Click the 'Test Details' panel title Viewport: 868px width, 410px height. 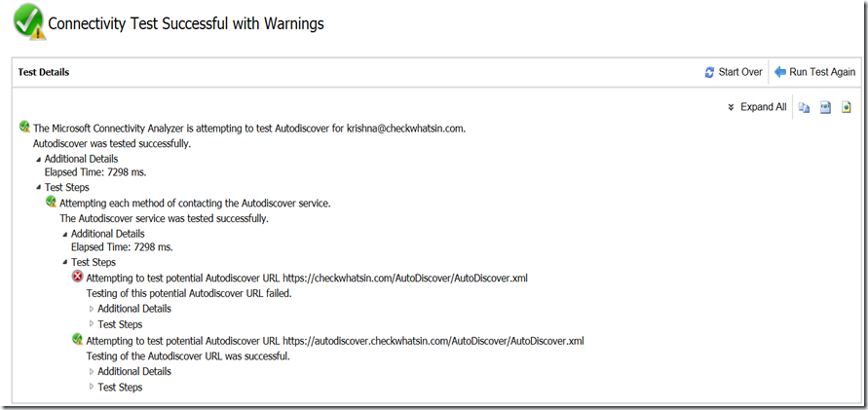coord(43,72)
